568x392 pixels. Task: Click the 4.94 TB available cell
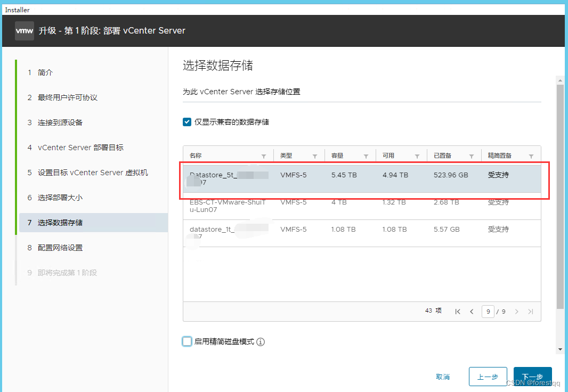(395, 175)
